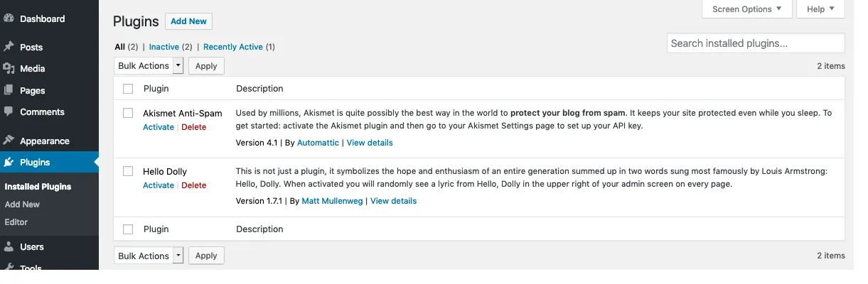
Task: Open Dashboard menu item
Action: [x=42, y=18]
